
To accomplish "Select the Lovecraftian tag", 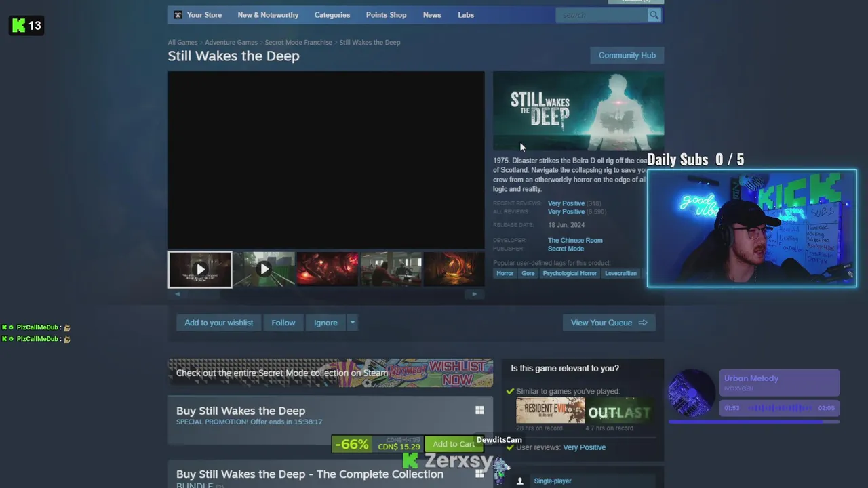I will [x=620, y=273].
